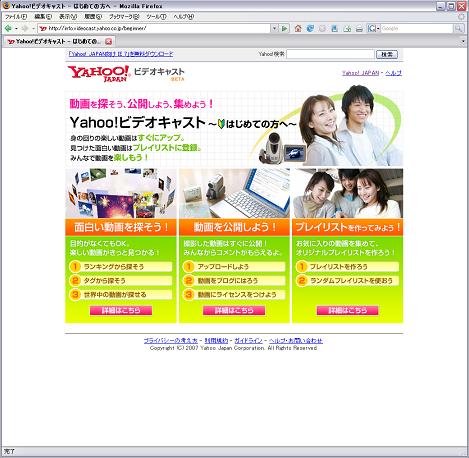Click the magnifier search button in toolbar
This screenshot has width=469, height=458.
(459, 29)
